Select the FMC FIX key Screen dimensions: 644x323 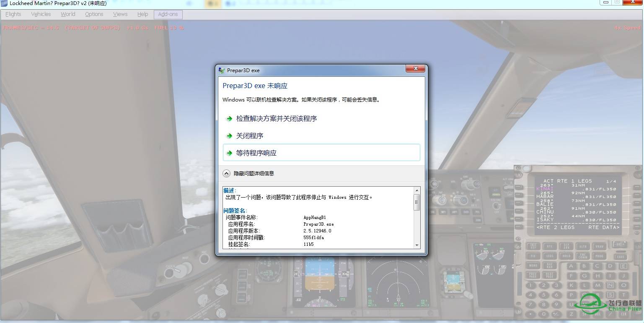pos(533,256)
